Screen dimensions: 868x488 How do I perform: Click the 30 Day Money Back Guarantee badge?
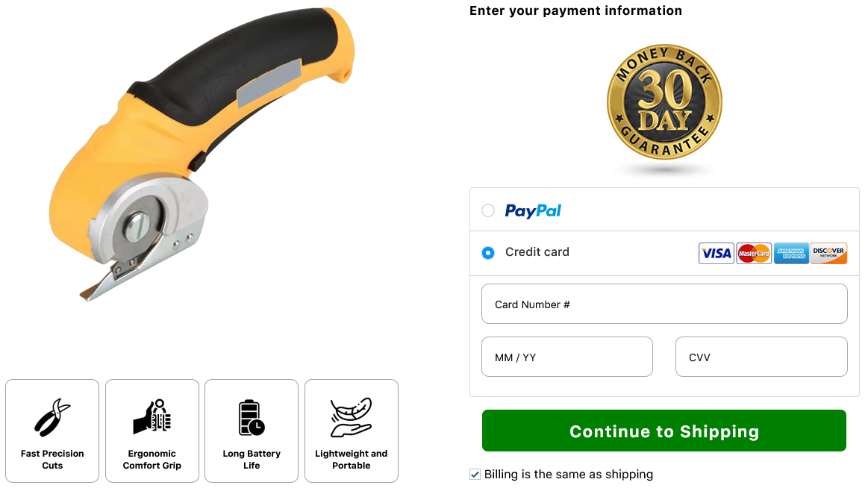point(664,102)
